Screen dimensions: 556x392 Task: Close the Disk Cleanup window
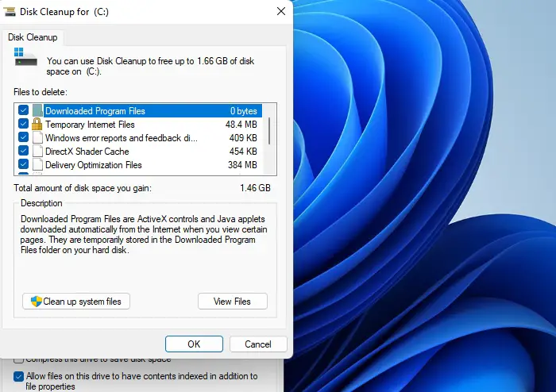281,12
